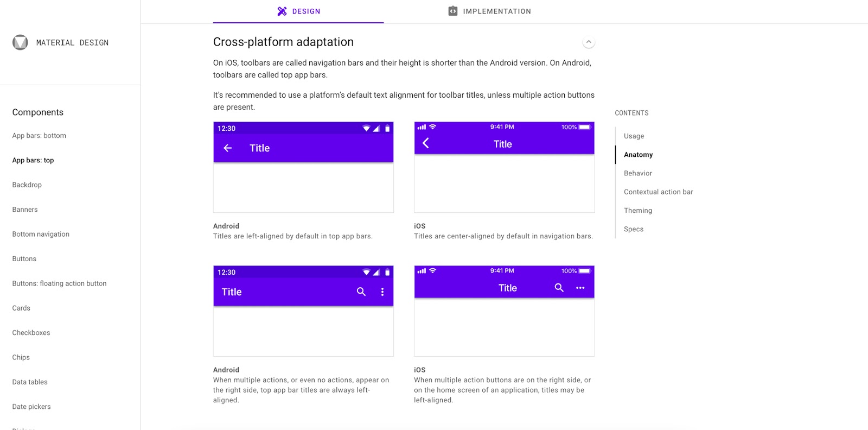Screen dimensions: 868x430
Task: Open the Checkboxes component page
Action: pos(31,333)
